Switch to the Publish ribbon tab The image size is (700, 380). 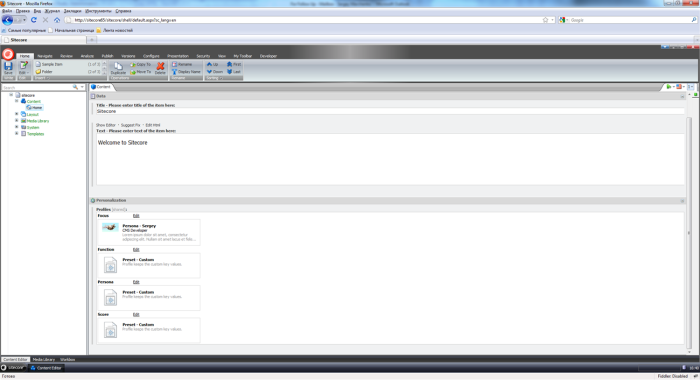click(107, 56)
